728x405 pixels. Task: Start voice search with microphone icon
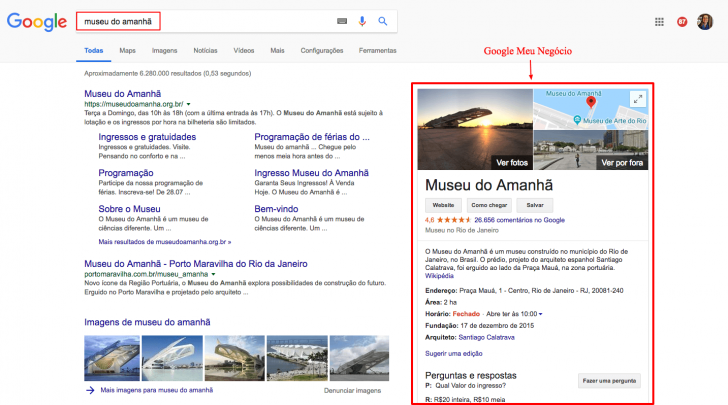362,21
